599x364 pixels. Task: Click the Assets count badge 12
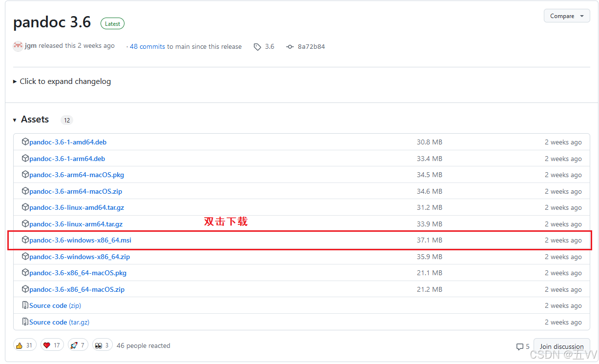pyautogui.click(x=67, y=120)
